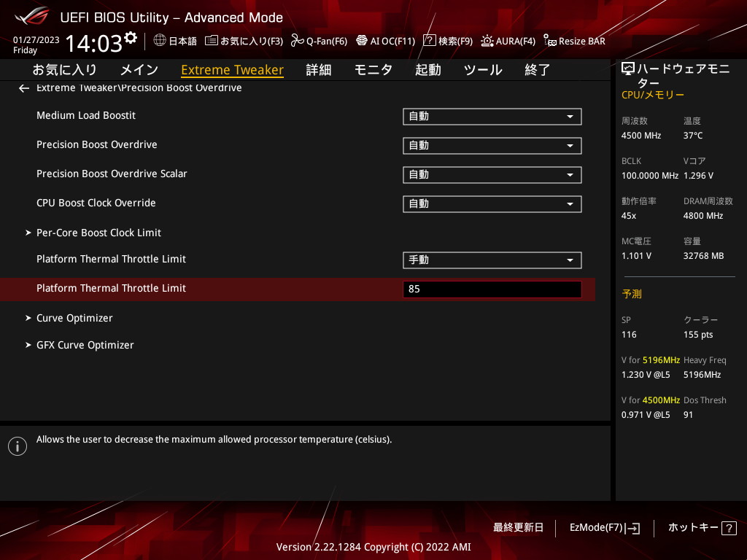Click the thermal limit value field 85

pos(492,289)
